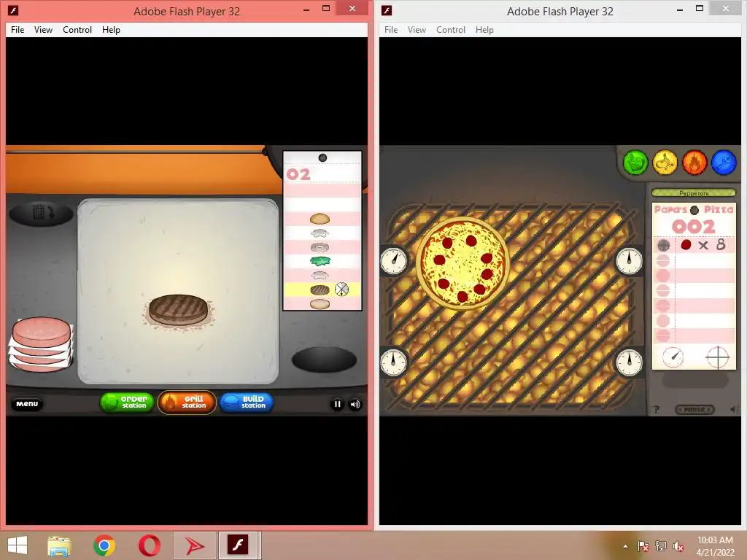Open the Control menu in left Flash Player
Image resolution: width=747 pixels, height=560 pixels.
coord(77,29)
